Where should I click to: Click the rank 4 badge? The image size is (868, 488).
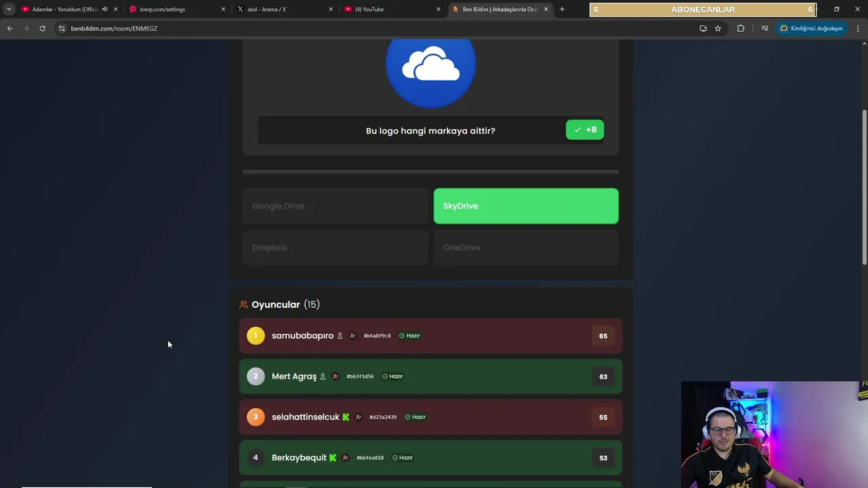(x=256, y=457)
